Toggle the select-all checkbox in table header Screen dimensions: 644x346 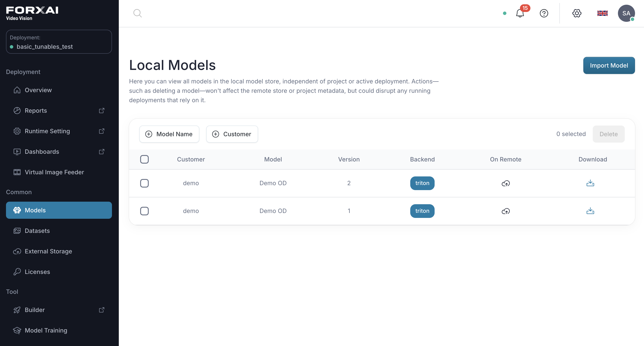[144, 159]
